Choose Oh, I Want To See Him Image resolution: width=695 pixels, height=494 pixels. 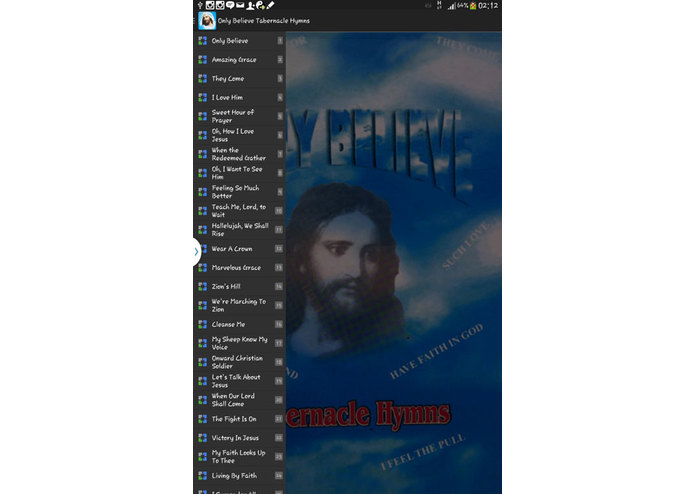click(x=239, y=173)
